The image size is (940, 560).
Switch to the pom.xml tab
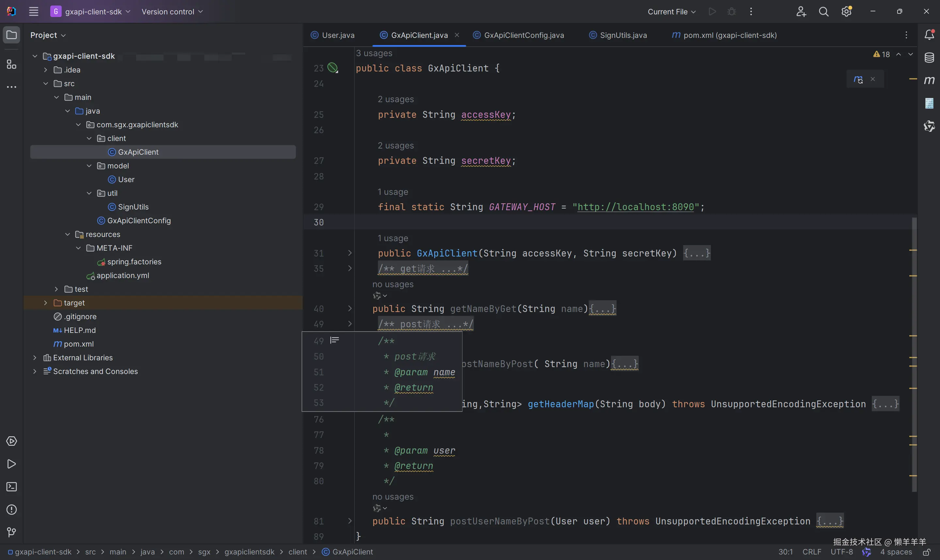[x=725, y=35]
